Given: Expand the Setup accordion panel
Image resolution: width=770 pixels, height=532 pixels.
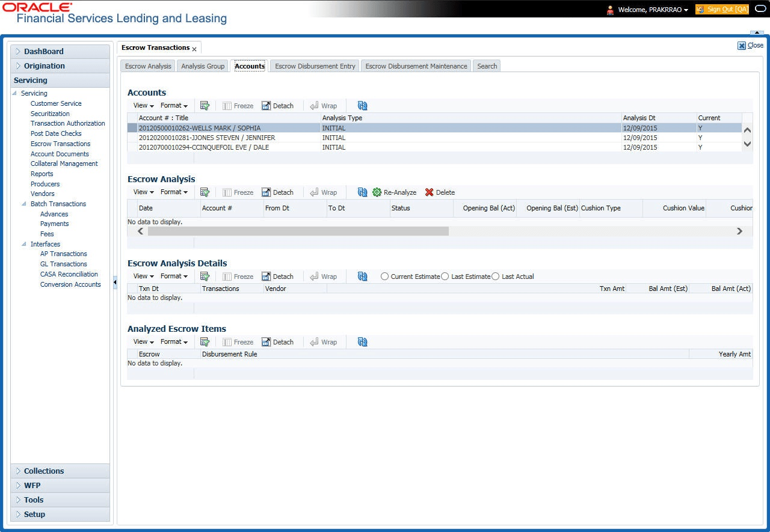Looking at the screenshot, I should (60, 515).
